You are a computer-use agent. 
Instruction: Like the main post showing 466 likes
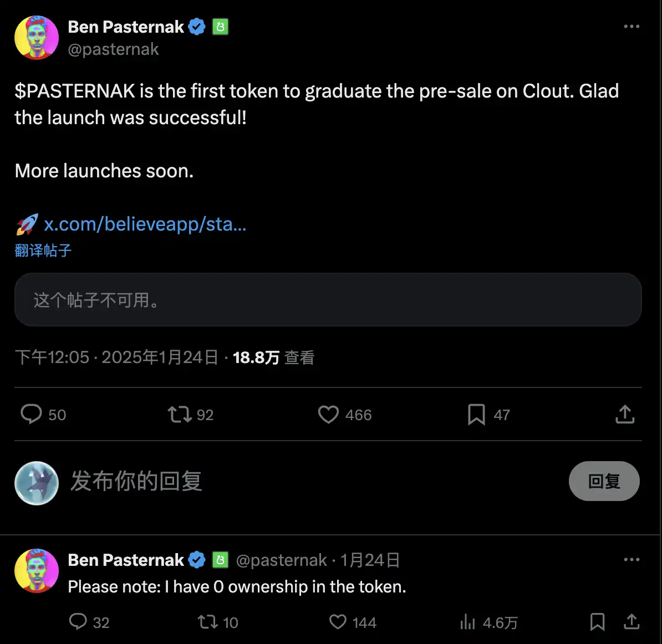pyautogui.click(x=328, y=414)
